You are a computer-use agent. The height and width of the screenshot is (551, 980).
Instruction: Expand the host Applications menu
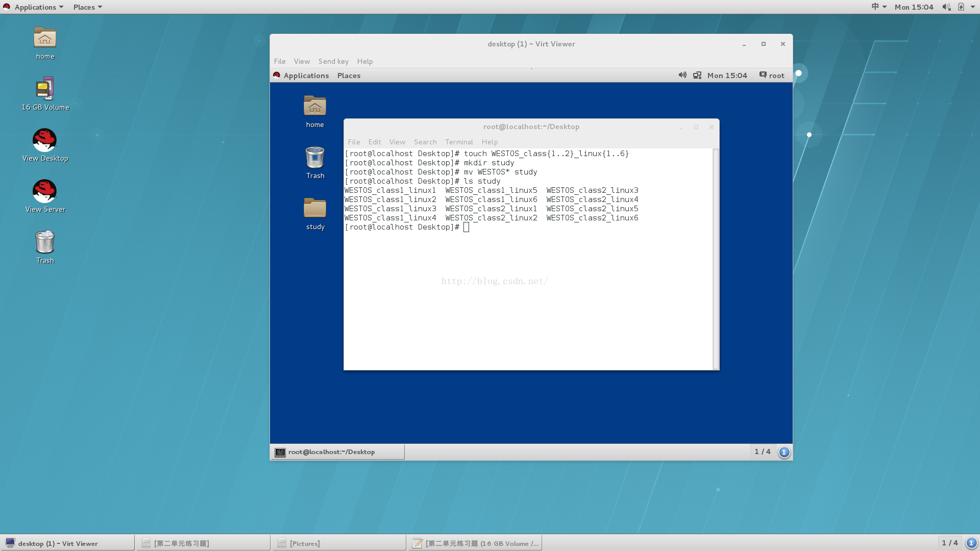pyautogui.click(x=36, y=7)
